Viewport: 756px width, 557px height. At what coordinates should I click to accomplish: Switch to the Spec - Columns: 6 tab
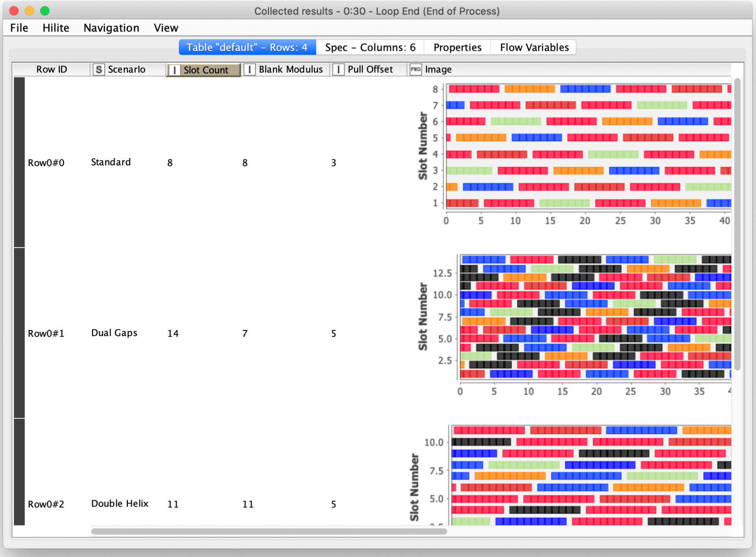pos(370,47)
